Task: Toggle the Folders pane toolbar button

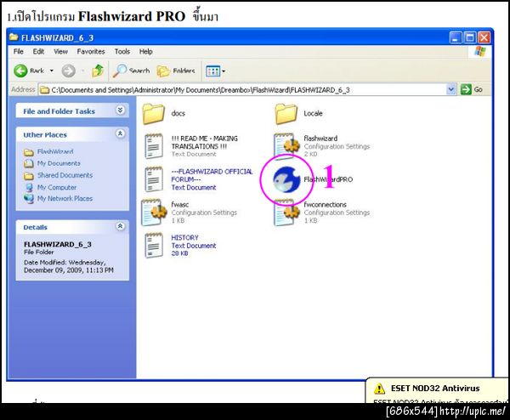Action: pyautogui.click(x=176, y=71)
